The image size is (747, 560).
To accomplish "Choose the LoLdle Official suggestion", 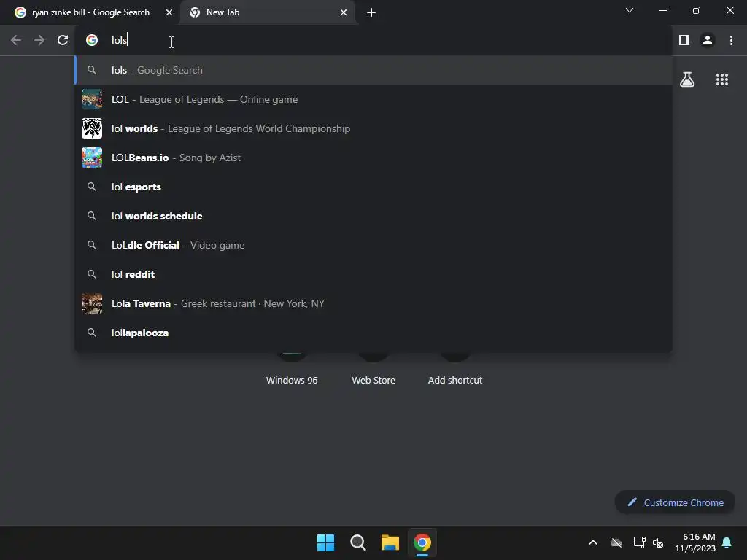I will click(x=374, y=245).
